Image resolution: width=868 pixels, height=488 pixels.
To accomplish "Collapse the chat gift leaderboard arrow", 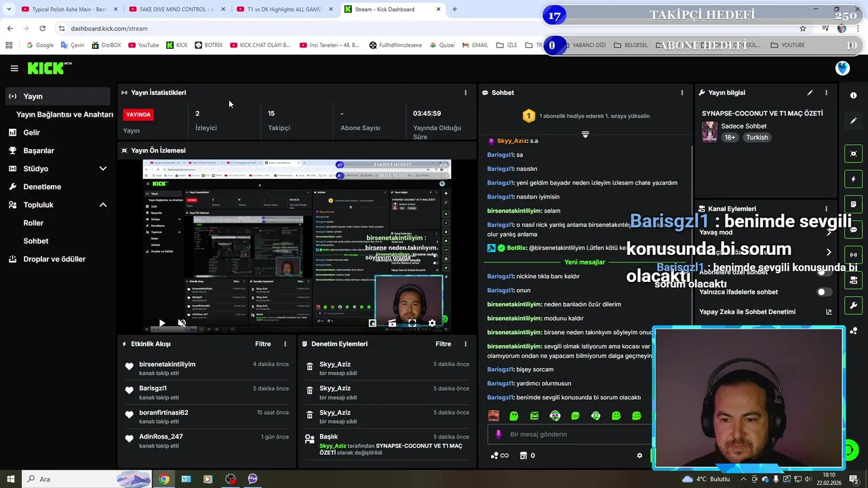I will [x=585, y=134].
